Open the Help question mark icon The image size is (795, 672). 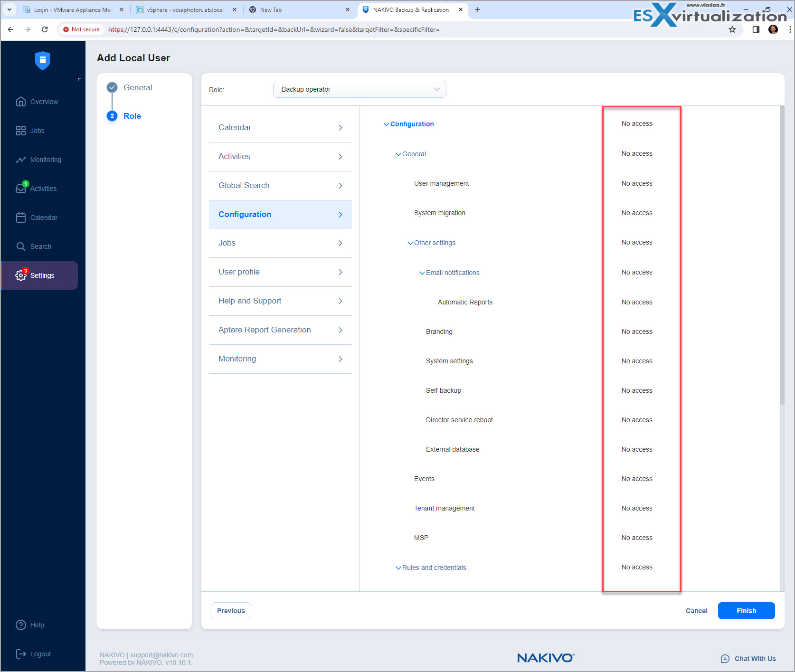[x=20, y=625]
